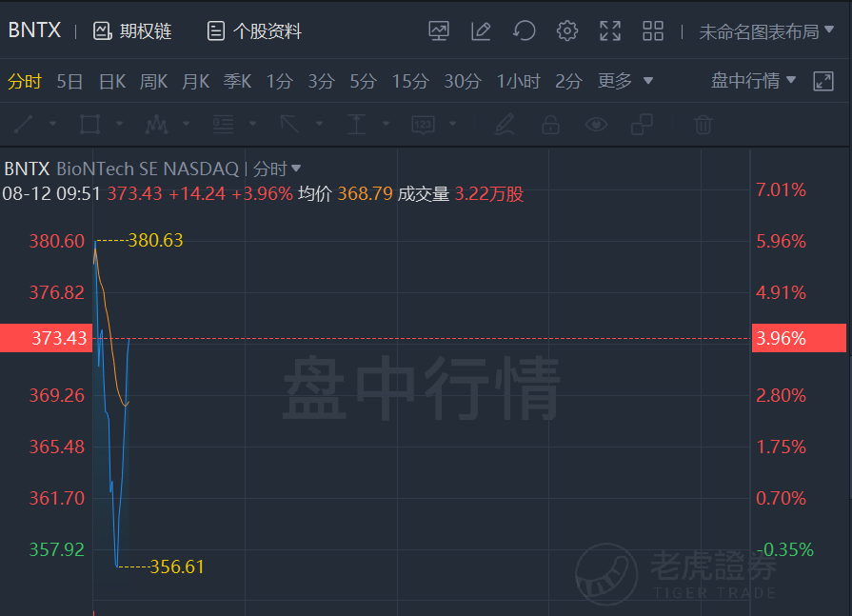Select the 30分 interval
Viewport: 852px width, 616px height.
click(463, 82)
